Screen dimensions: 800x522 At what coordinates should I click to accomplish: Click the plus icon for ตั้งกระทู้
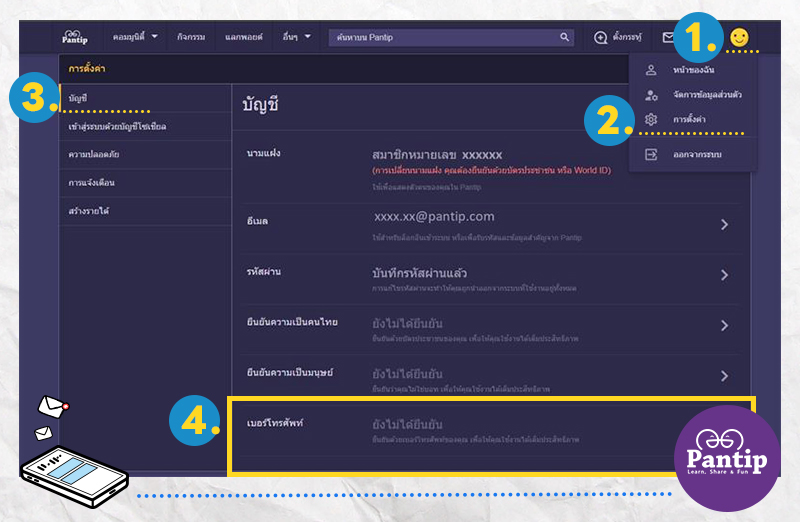coord(601,37)
